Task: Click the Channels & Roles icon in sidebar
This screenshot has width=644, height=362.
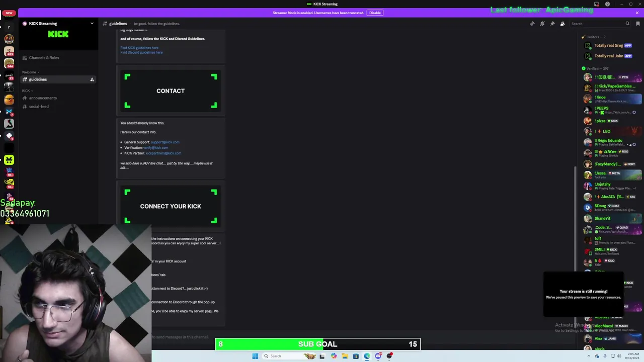Action: 25,58
